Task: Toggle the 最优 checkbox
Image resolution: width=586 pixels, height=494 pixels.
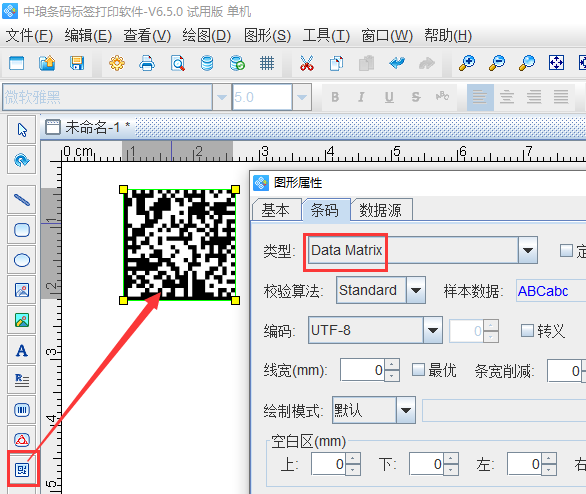Action: [x=418, y=370]
